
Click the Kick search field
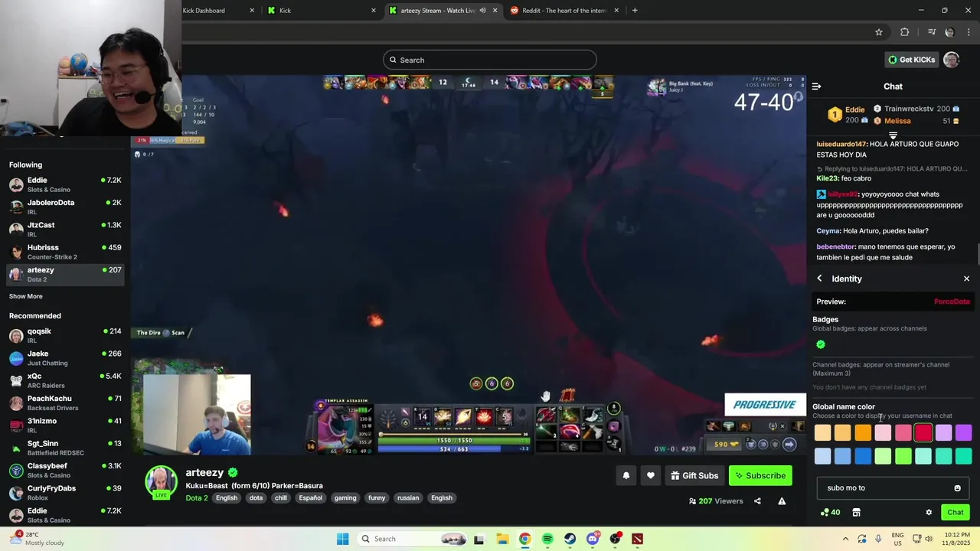coord(490,60)
